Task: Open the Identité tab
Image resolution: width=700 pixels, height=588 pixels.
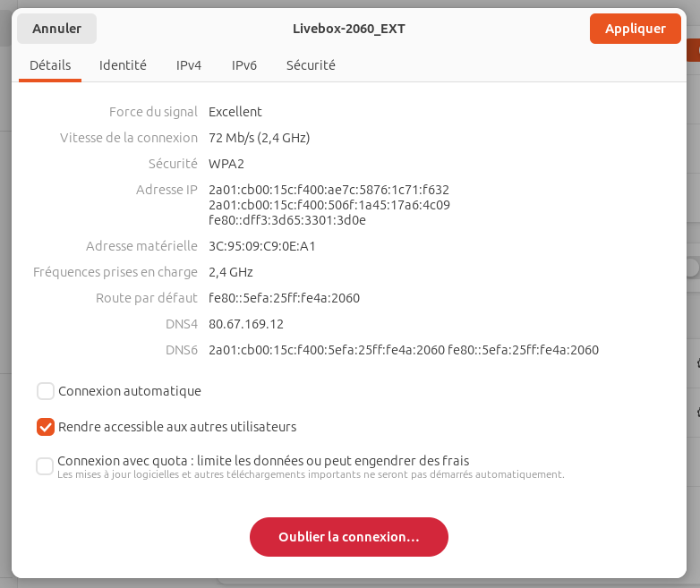Action: (123, 65)
